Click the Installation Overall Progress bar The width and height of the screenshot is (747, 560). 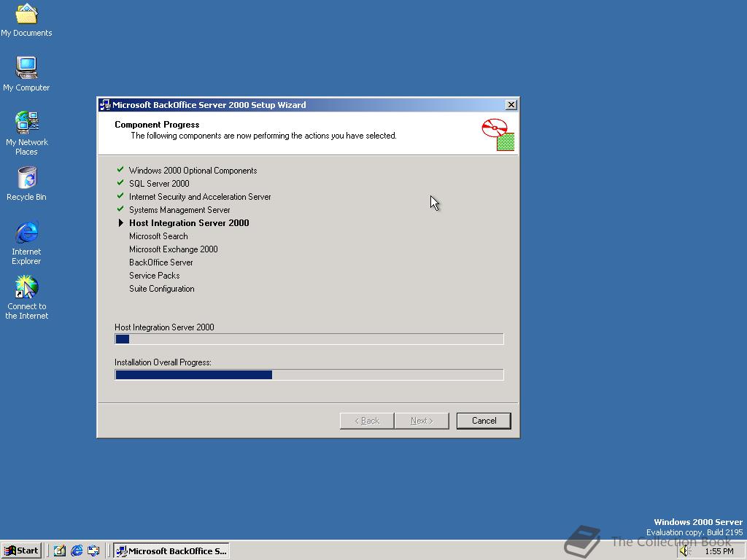pyautogui.click(x=309, y=375)
